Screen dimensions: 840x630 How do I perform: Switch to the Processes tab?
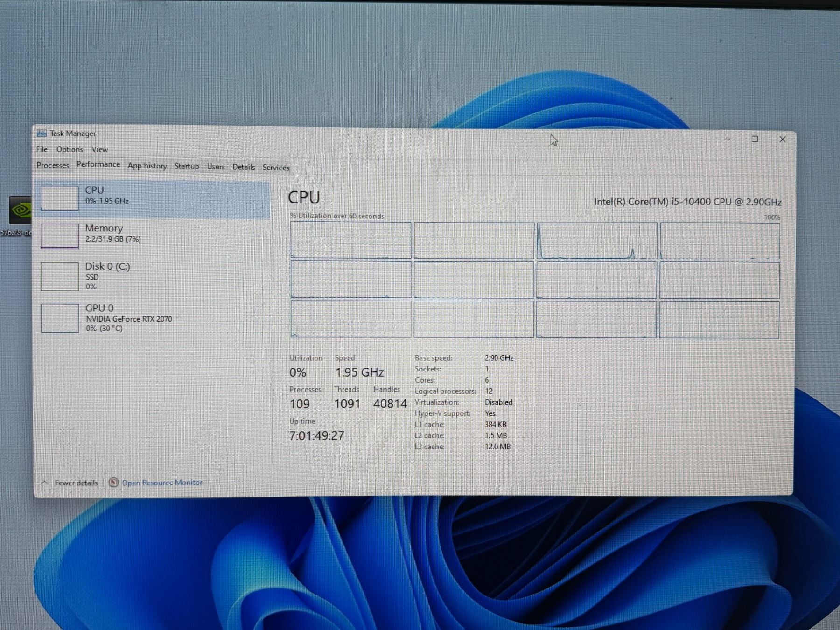pyautogui.click(x=53, y=165)
